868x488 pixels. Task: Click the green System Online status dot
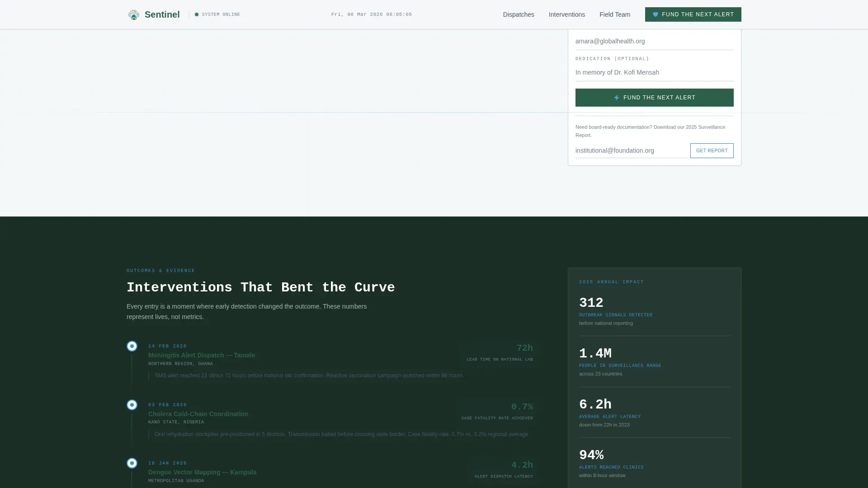197,14
